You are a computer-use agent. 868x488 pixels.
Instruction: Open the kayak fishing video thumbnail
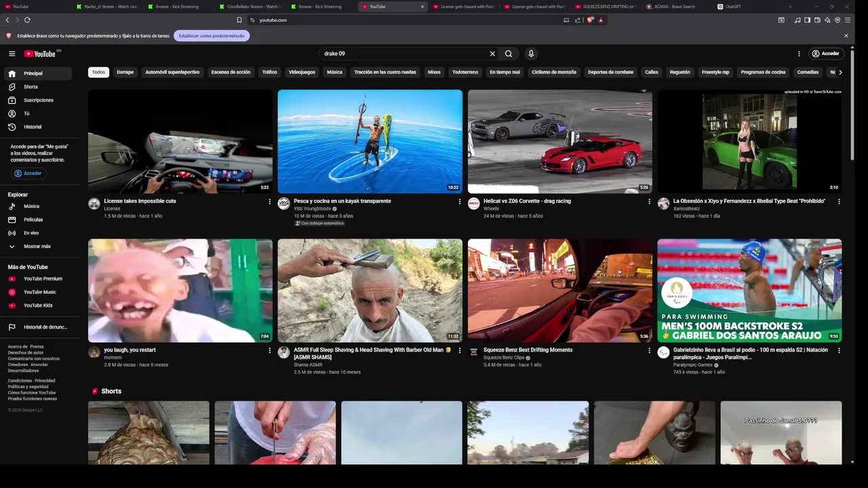370,142
